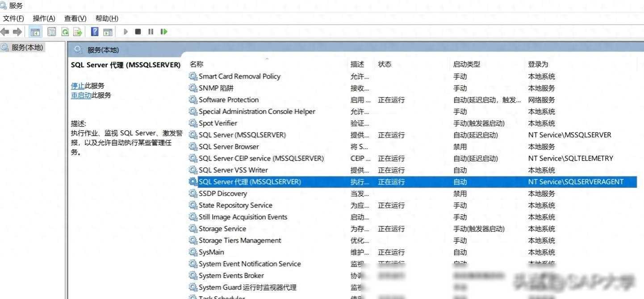
Task: Select 服务(本地) in the left tree
Action: click(27, 47)
